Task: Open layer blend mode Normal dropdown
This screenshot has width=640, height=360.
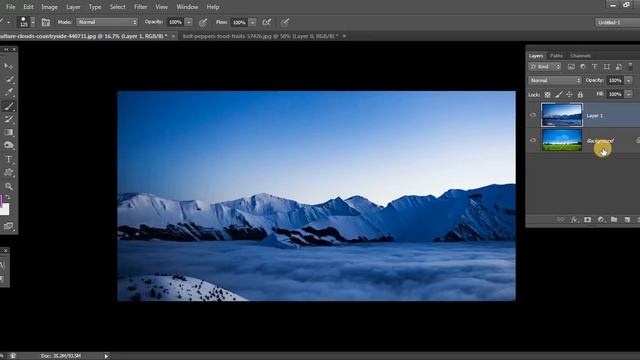Action: 555,80
